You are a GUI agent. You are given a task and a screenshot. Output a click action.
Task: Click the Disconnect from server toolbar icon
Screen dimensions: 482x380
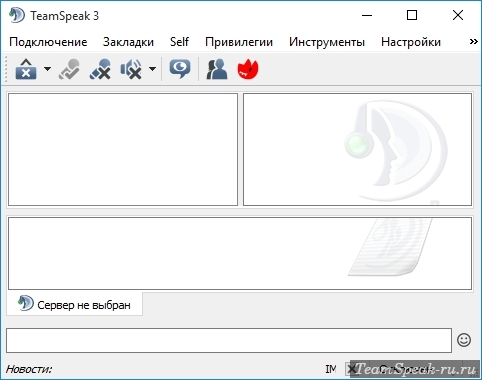coord(26,69)
